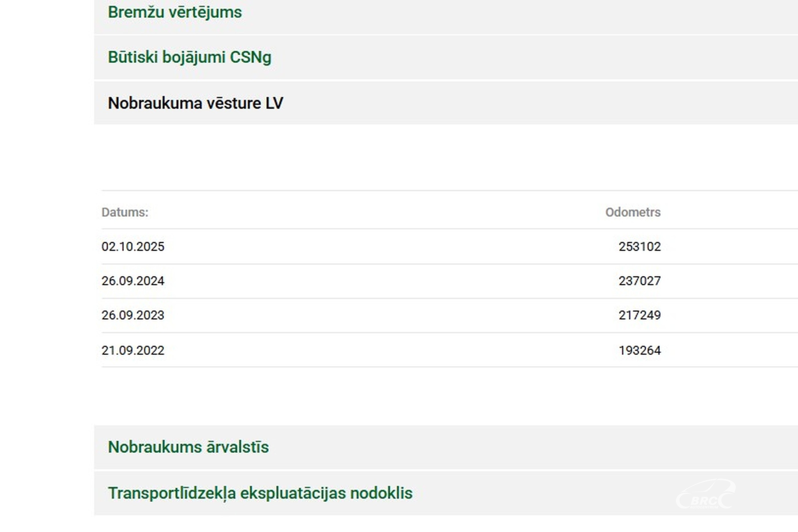Click the Datums column header
The height and width of the screenshot is (532, 798).
[125, 212]
